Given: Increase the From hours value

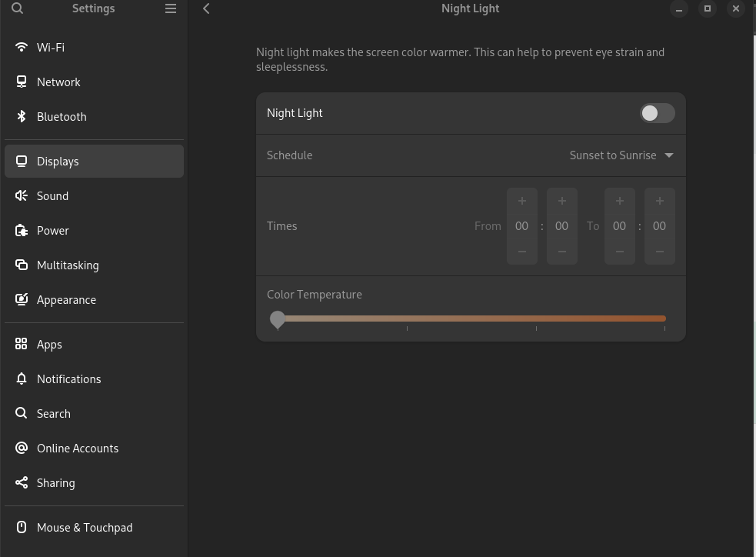Looking at the screenshot, I should coord(521,201).
